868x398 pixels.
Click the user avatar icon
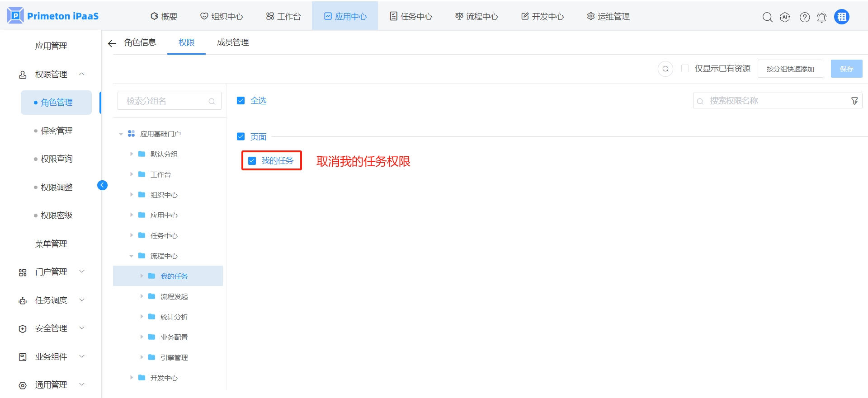coord(841,17)
